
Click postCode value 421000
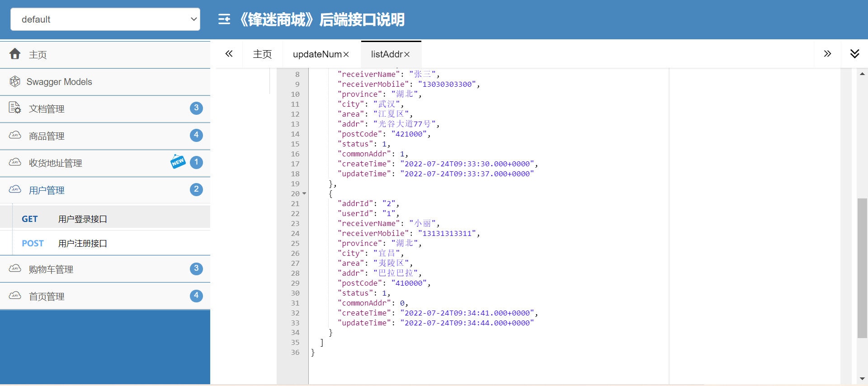pyautogui.click(x=409, y=134)
